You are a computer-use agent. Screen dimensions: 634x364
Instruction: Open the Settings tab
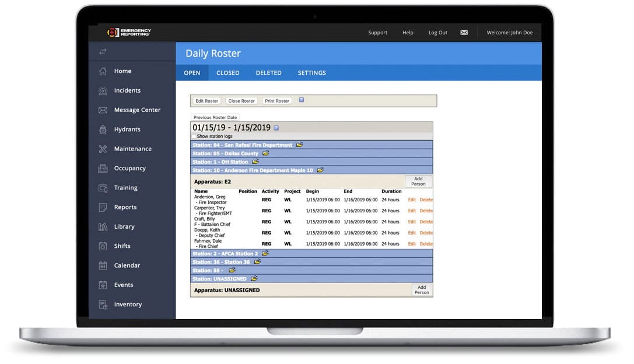tap(311, 73)
